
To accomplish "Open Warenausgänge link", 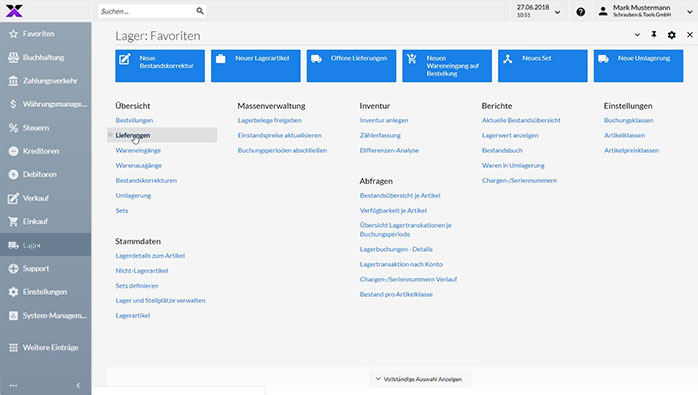I will pos(138,165).
